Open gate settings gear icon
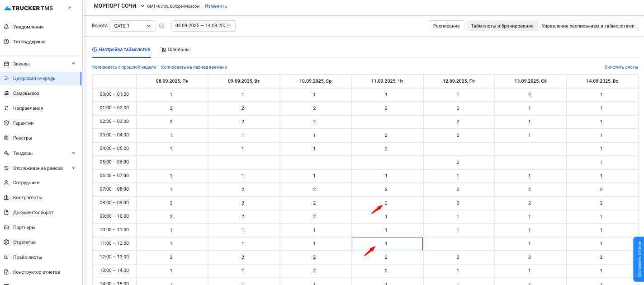This screenshot has width=644, height=285. point(161,26)
